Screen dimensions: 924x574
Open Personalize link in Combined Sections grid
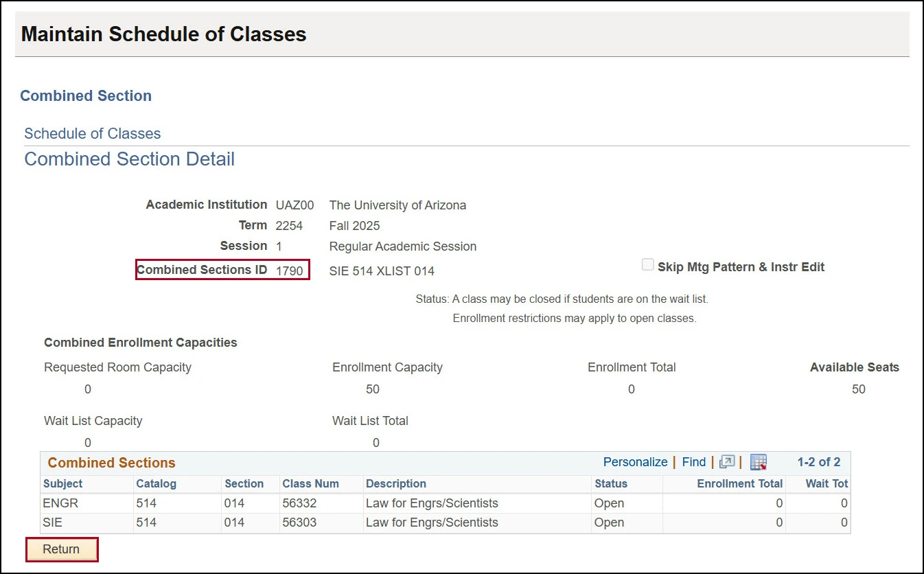click(635, 462)
